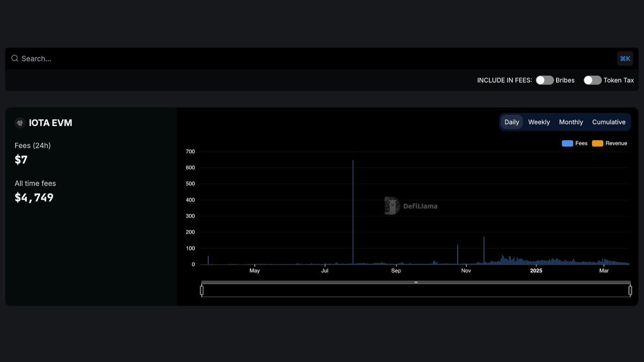The height and width of the screenshot is (362, 644).
Task: Click the 100 y-axis label
Action: click(x=190, y=248)
